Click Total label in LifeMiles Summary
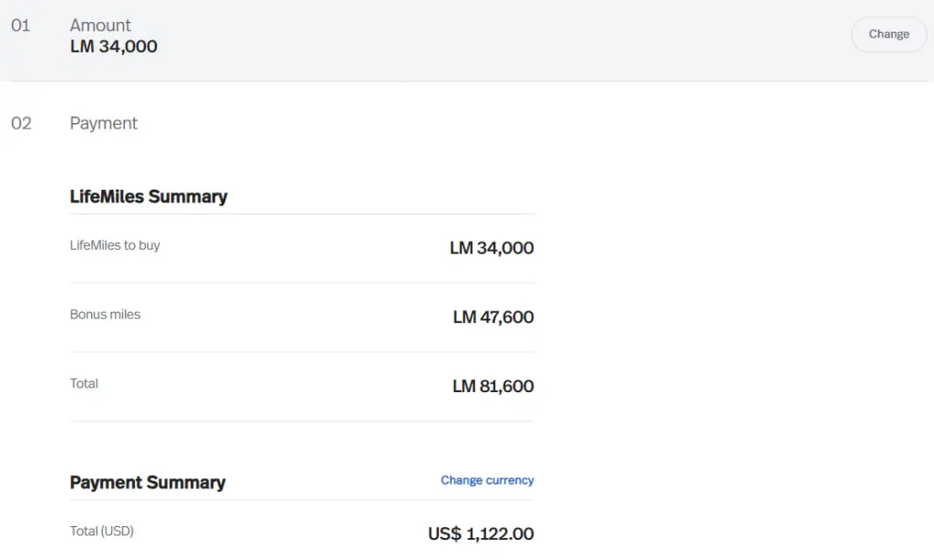934x560 pixels. 84,384
